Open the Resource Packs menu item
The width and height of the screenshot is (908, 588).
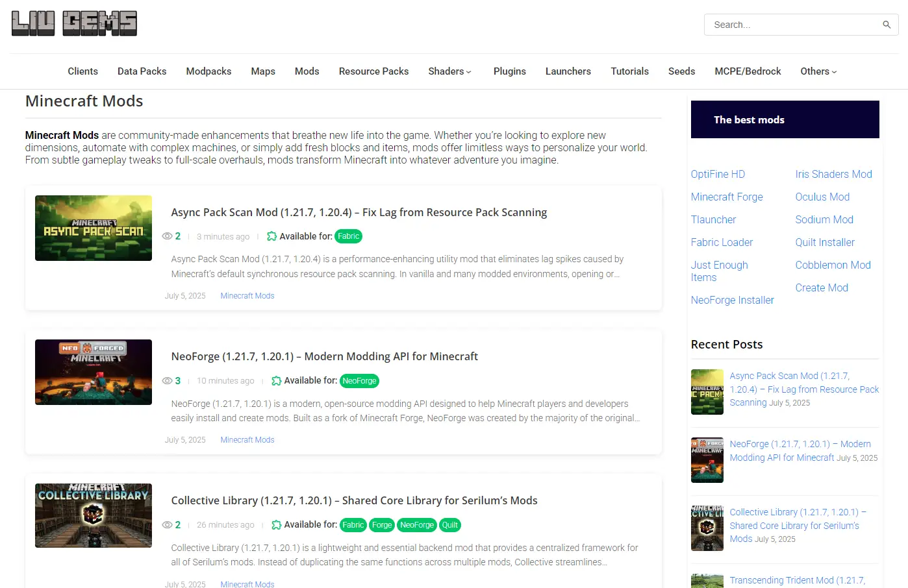[373, 71]
